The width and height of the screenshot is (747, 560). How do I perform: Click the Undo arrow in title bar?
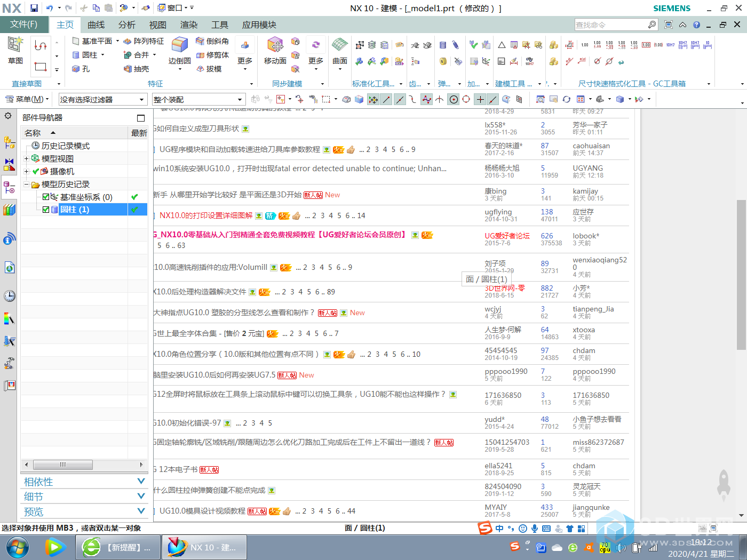point(50,8)
